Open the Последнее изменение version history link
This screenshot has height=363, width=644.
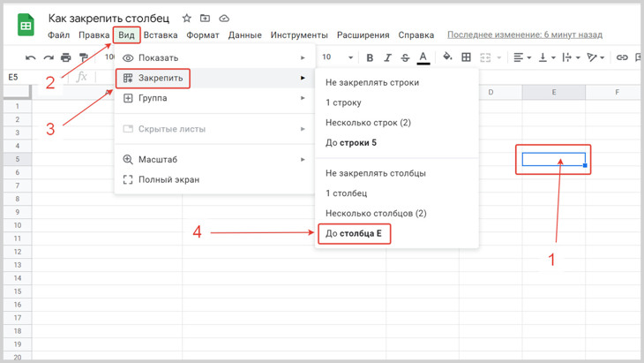tap(525, 35)
